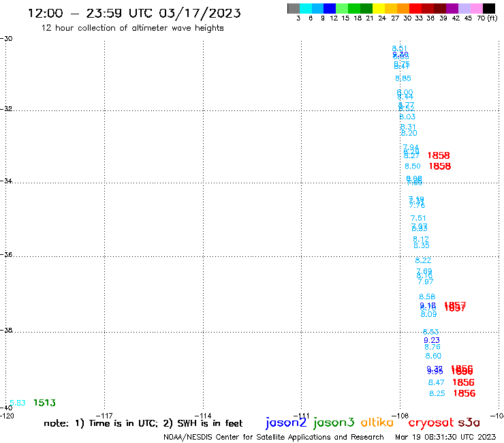This screenshot has width=504, height=443.
Task: Click the wave height value 8.35
Action: [422, 245]
